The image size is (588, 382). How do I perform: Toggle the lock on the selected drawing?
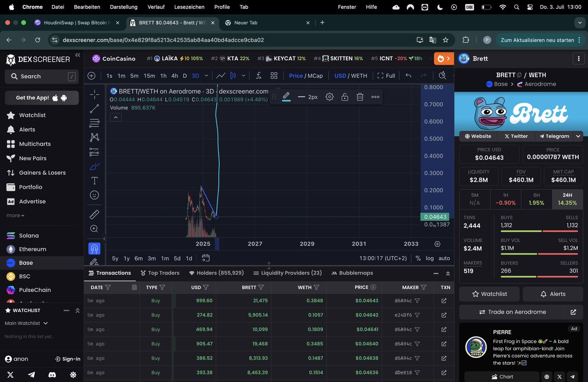pos(344,97)
